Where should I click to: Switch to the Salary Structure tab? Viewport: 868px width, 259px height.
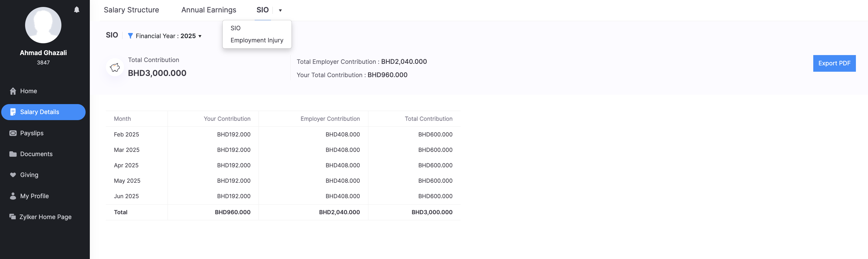point(131,10)
